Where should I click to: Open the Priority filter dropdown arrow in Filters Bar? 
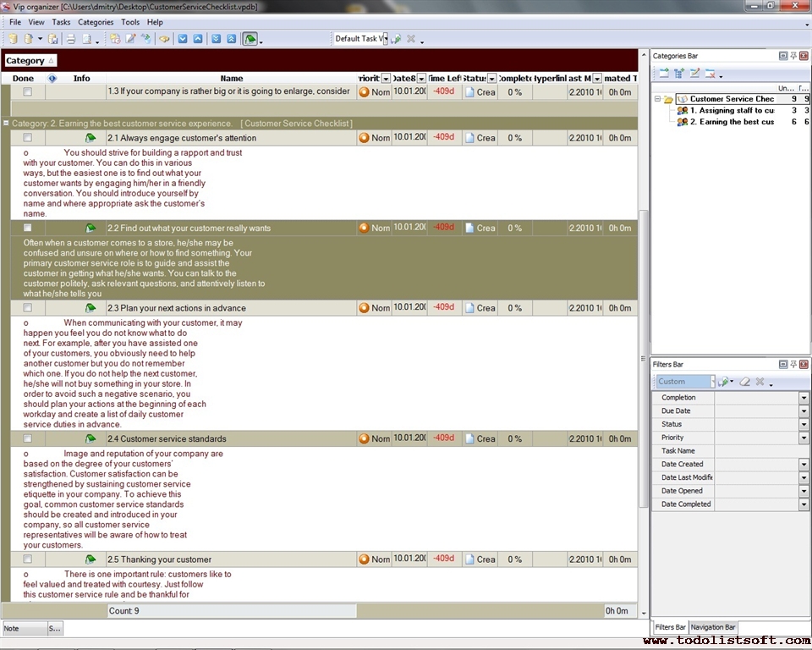point(804,438)
